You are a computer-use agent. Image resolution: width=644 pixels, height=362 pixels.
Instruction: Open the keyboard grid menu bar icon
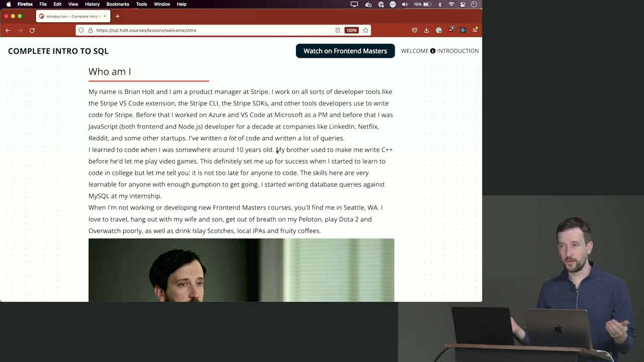[x=392, y=4]
